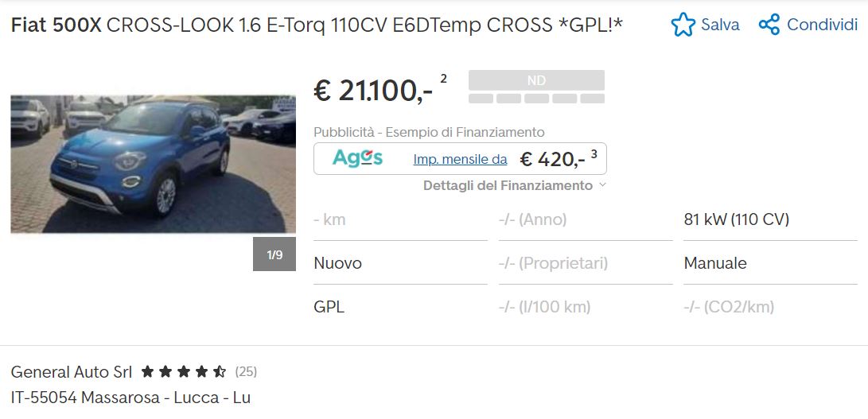Click the 1/9 photo counter
Screen dimensions: 868x419
click(x=274, y=254)
